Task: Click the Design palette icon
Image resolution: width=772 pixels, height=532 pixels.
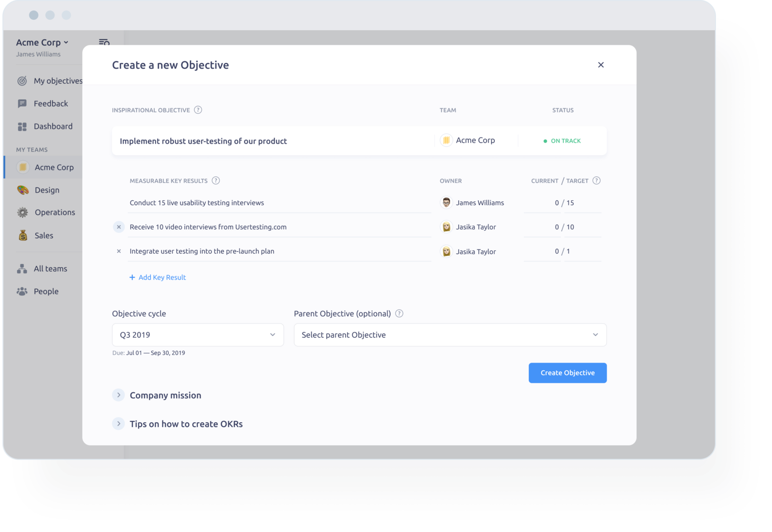Action: (x=23, y=190)
